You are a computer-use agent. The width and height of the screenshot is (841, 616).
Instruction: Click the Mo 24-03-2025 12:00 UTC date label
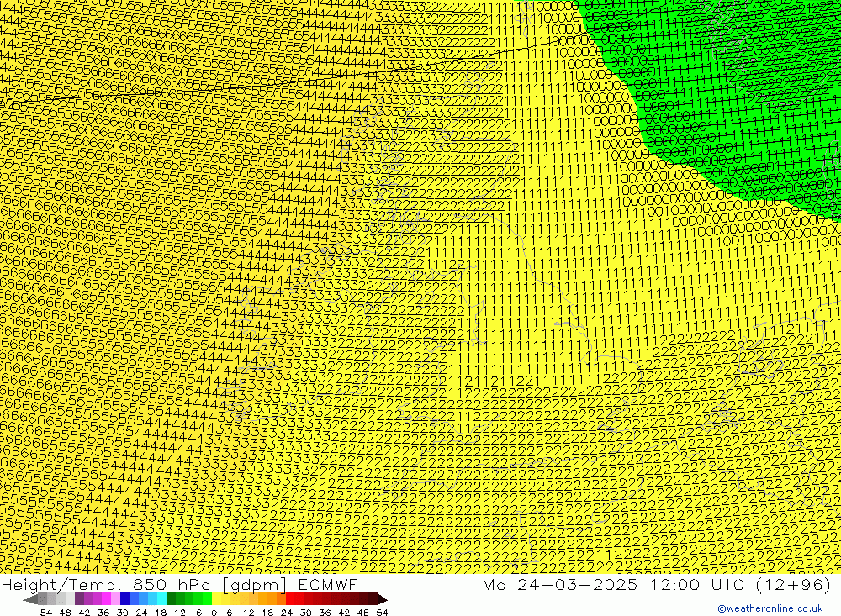click(x=656, y=584)
